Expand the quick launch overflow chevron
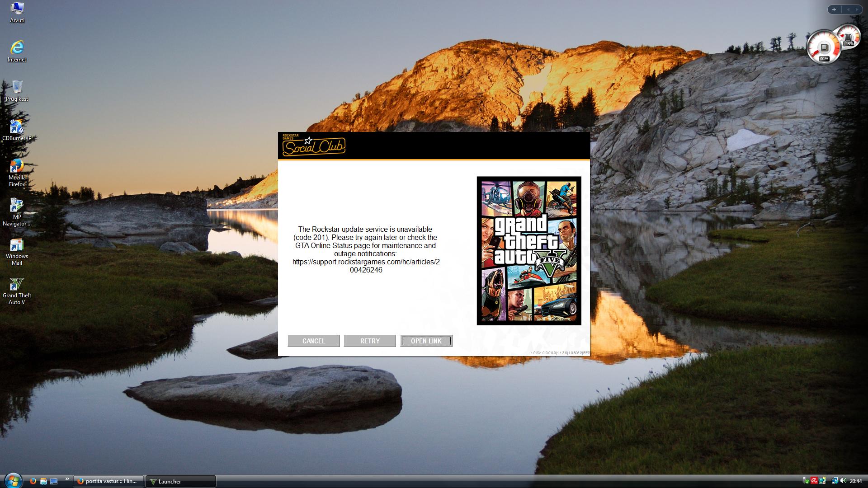Viewport: 868px width, 488px height. [x=67, y=479]
